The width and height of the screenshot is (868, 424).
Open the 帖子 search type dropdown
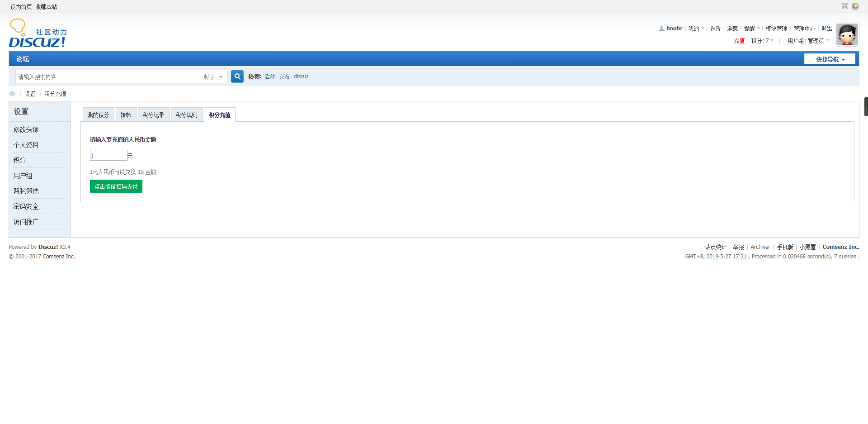(213, 77)
